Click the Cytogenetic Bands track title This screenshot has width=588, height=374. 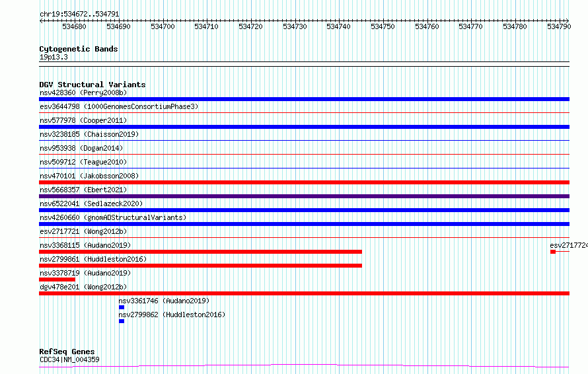pyautogui.click(x=79, y=49)
